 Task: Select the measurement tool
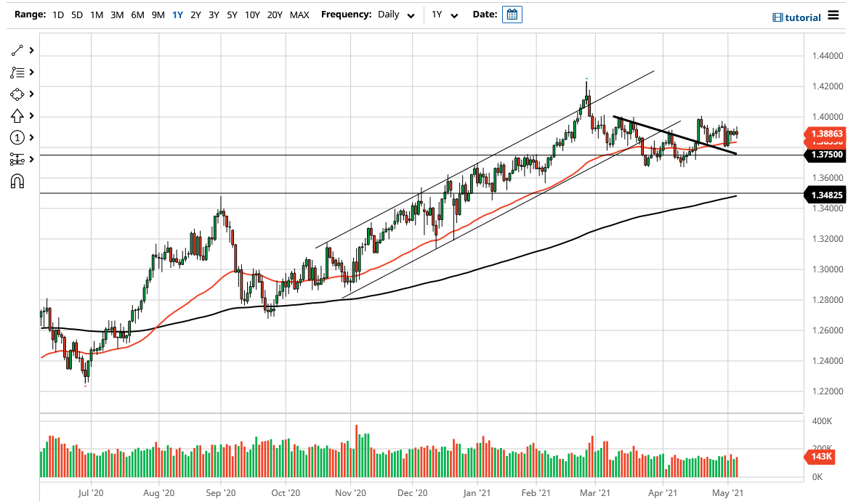[18, 158]
